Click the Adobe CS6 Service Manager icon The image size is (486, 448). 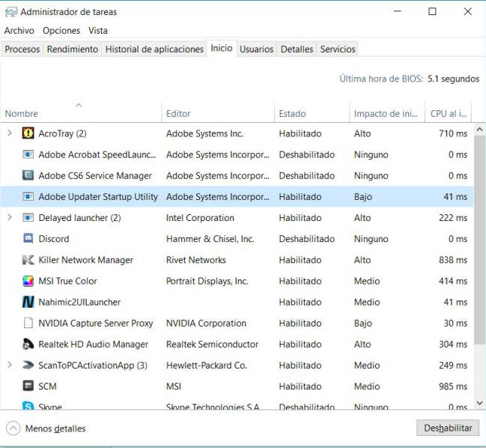28,175
